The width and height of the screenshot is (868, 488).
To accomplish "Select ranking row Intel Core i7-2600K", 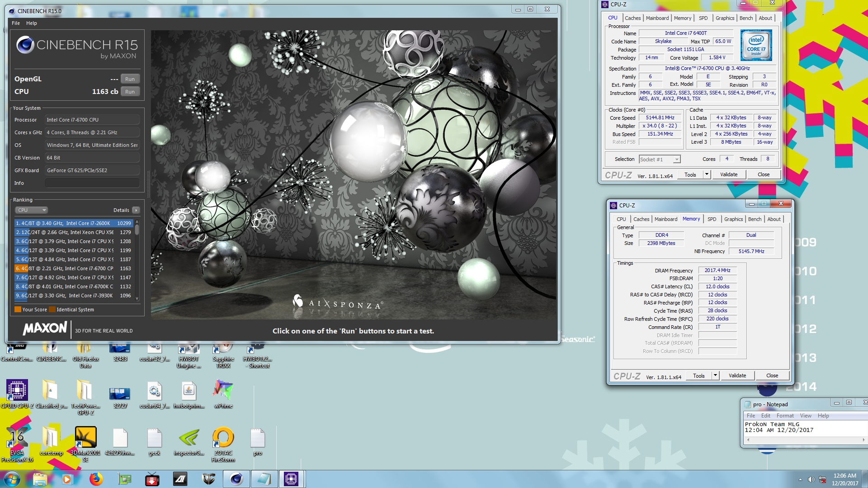I will click(74, 223).
